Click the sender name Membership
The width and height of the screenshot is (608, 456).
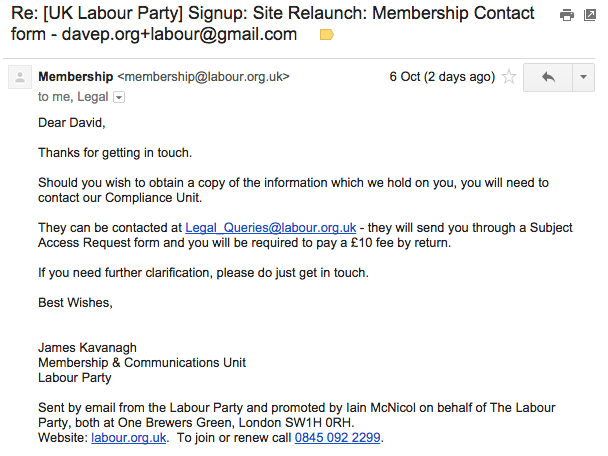click(x=76, y=77)
